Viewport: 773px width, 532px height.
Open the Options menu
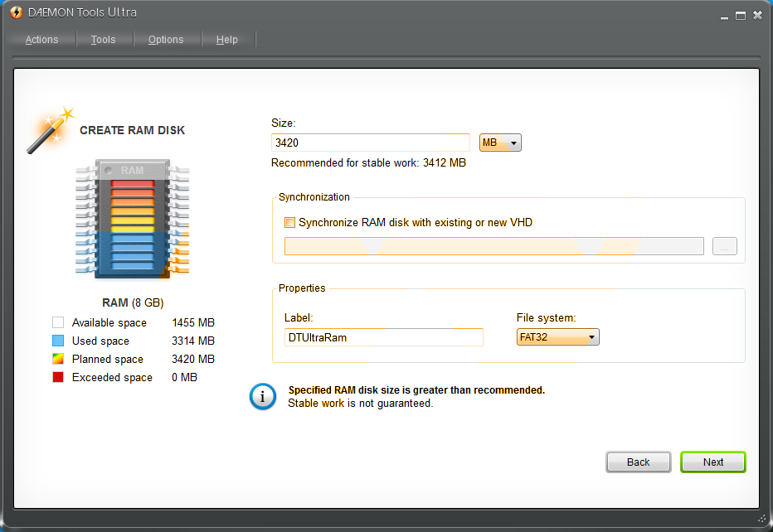click(x=166, y=39)
